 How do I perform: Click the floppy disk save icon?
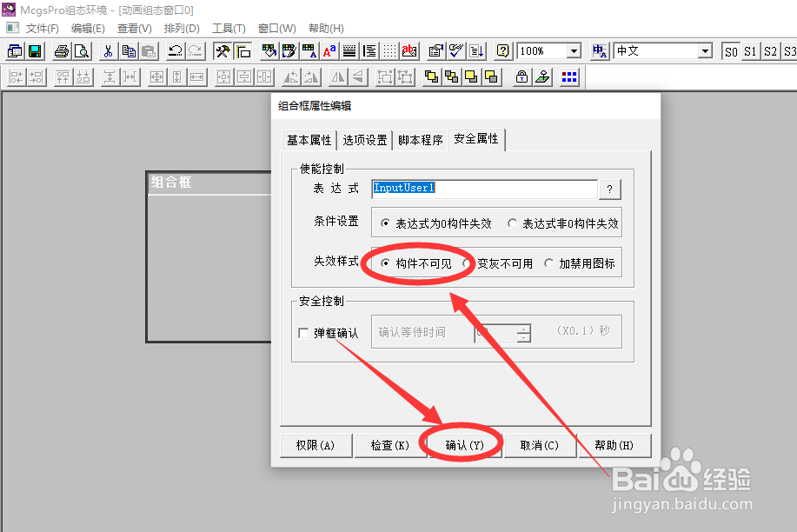(35, 51)
